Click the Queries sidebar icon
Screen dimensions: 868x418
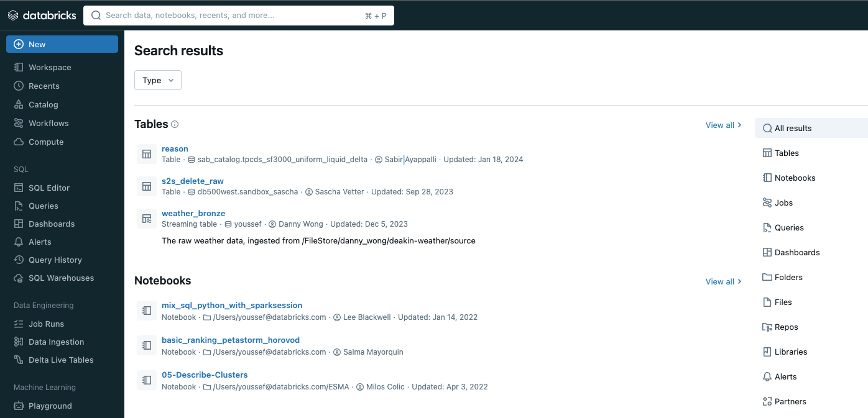[19, 206]
